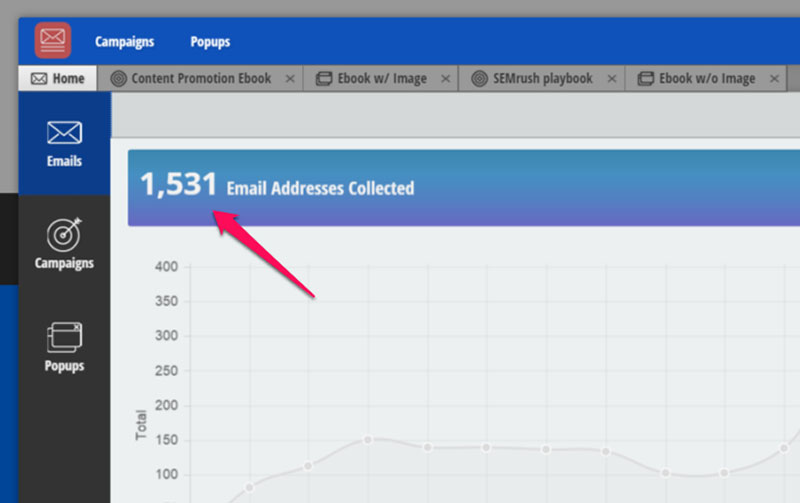Open the Campaigns menu in top bar

[124, 42]
